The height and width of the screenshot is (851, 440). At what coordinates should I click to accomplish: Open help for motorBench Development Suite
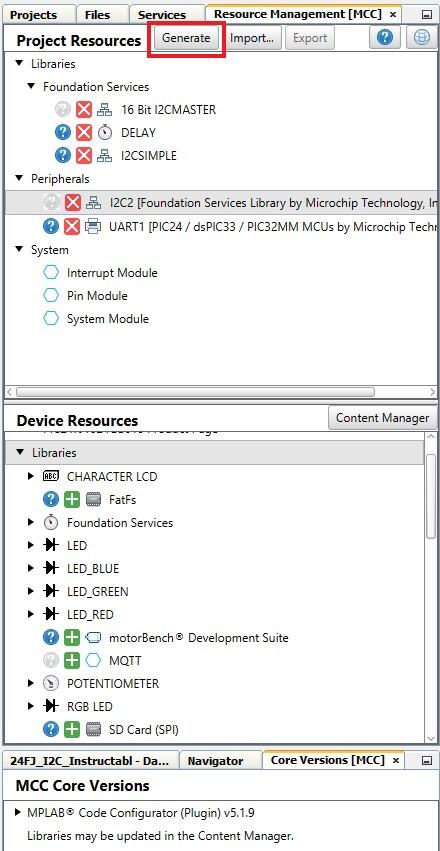pyautogui.click(x=51, y=638)
